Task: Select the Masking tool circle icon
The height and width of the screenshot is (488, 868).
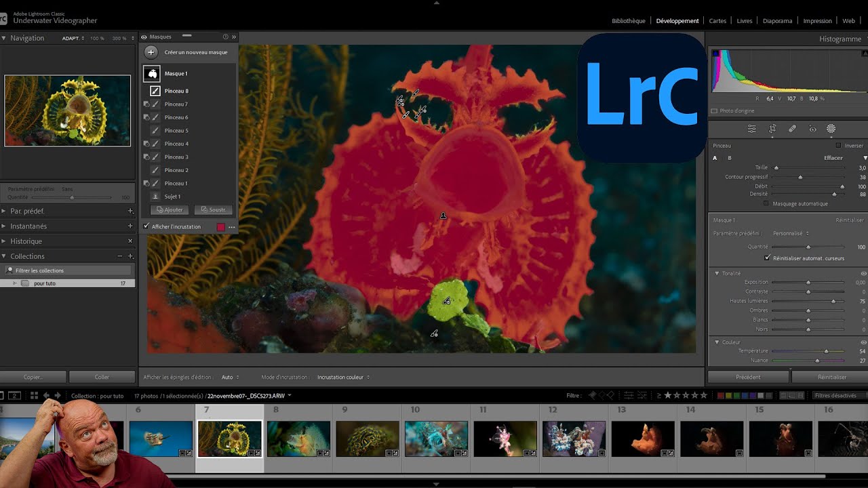Action: pyautogui.click(x=831, y=129)
